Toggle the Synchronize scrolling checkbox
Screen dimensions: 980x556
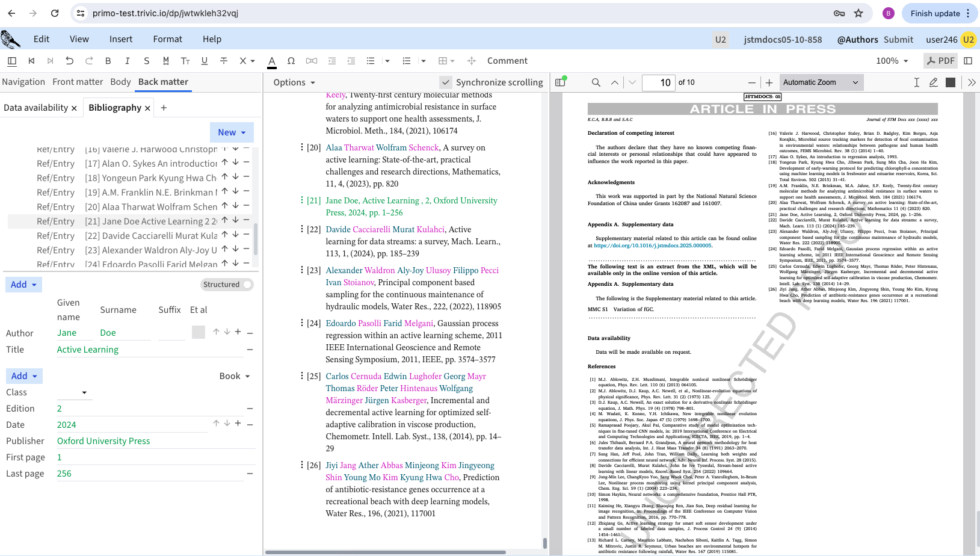pos(446,82)
